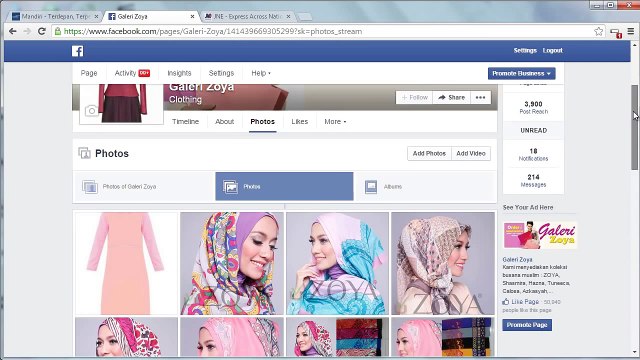640x360 pixels.
Task: Open Chrome menu hamburger icon
Action: [x=631, y=31]
